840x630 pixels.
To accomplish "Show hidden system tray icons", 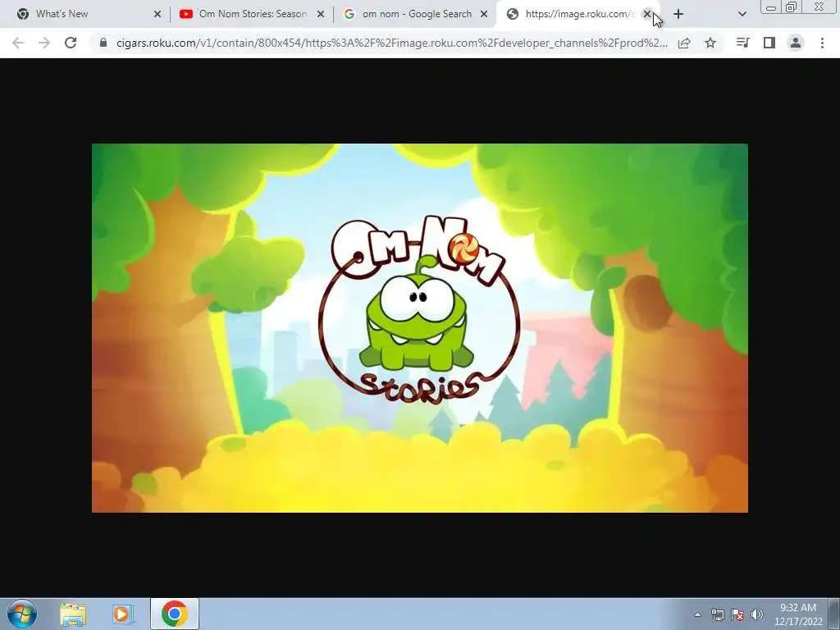I will pos(697,614).
